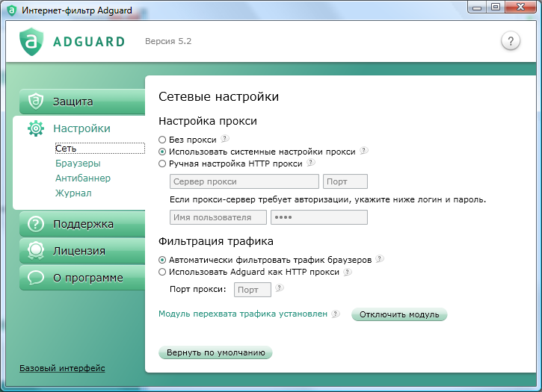Click the Версия 5.2 text
The width and height of the screenshot is (542, 392).
pos(168,41)
